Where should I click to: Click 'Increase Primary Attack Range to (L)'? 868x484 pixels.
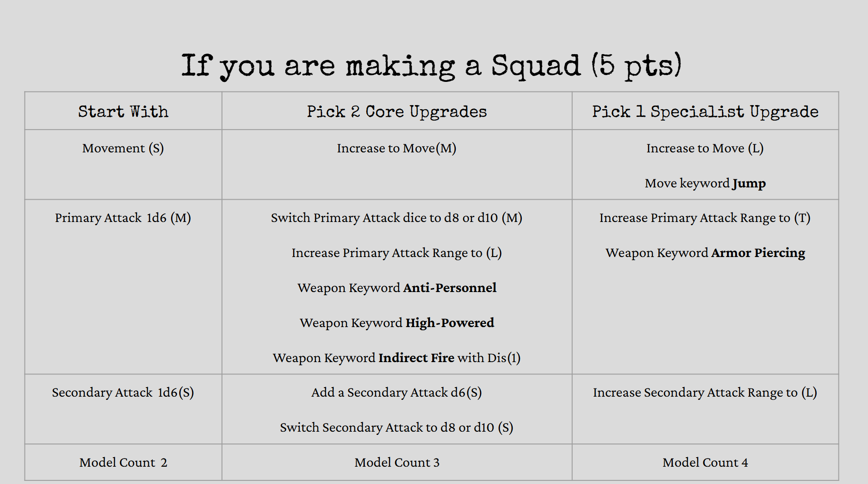click(x=397, y=253)
